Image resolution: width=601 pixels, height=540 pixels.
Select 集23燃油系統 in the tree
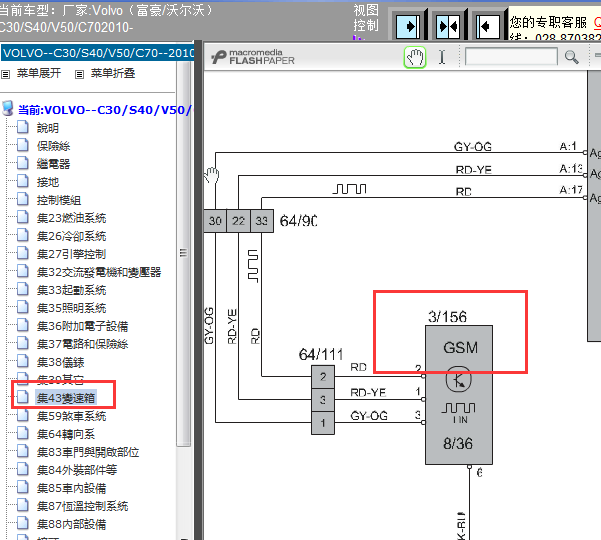tap(71, 218)
